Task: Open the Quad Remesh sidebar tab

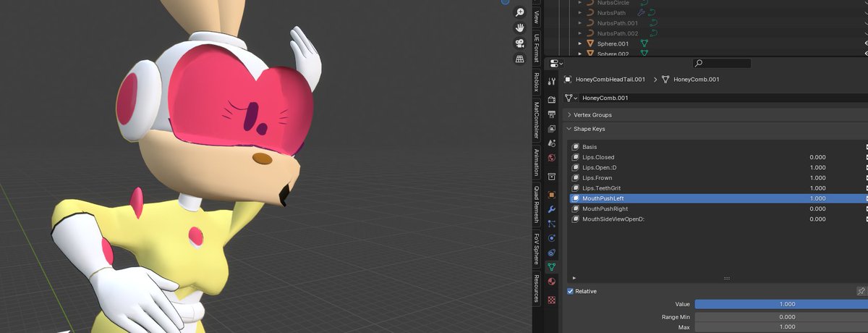Action: 536,205
